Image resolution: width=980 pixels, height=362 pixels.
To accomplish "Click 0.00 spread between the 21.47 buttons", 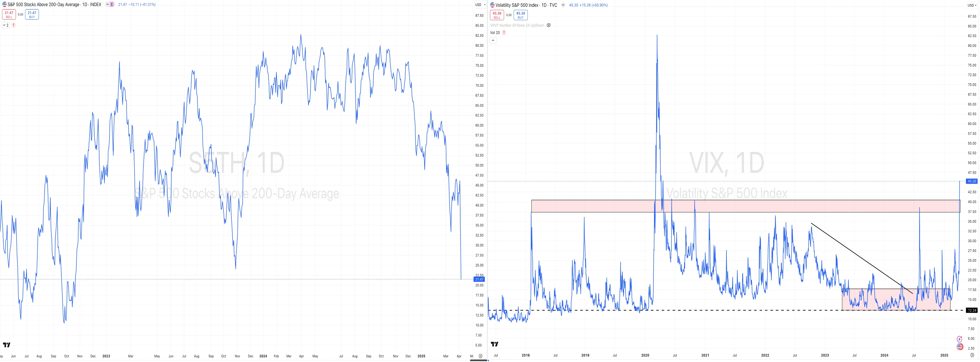I will pyautogui.click(x=21, y=15).
